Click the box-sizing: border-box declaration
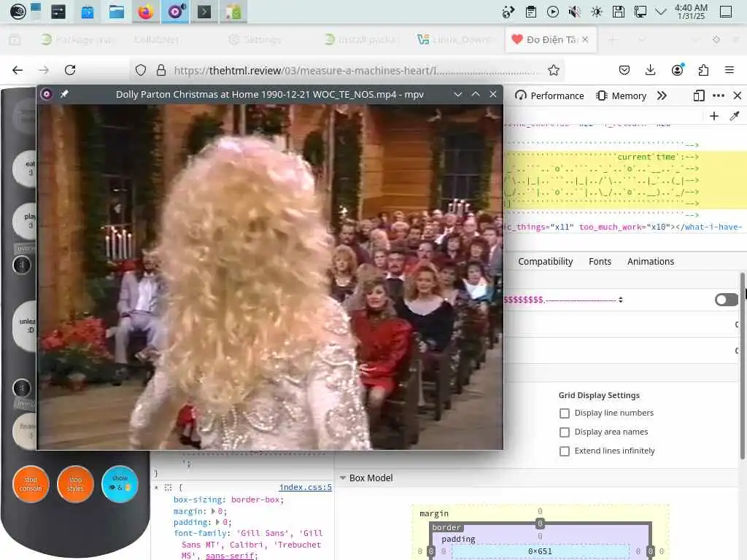The image size is (747, 560). (x=228, y=500)
